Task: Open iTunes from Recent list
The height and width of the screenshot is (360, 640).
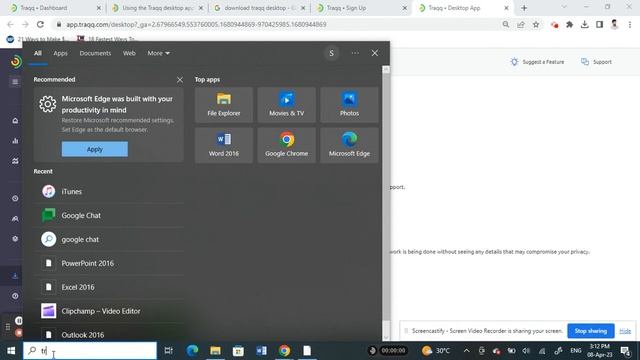Action: click(109, 191)
